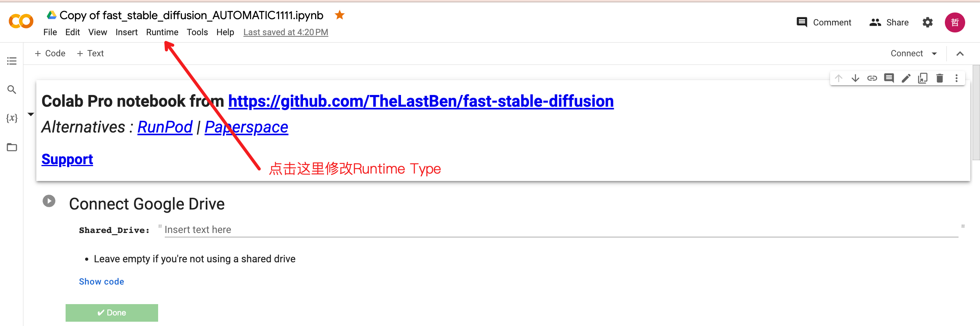Viewport: 980px width, 326px height.
Task: Collapse the cell with the section triangle
Action: click(x=31, y=114)
